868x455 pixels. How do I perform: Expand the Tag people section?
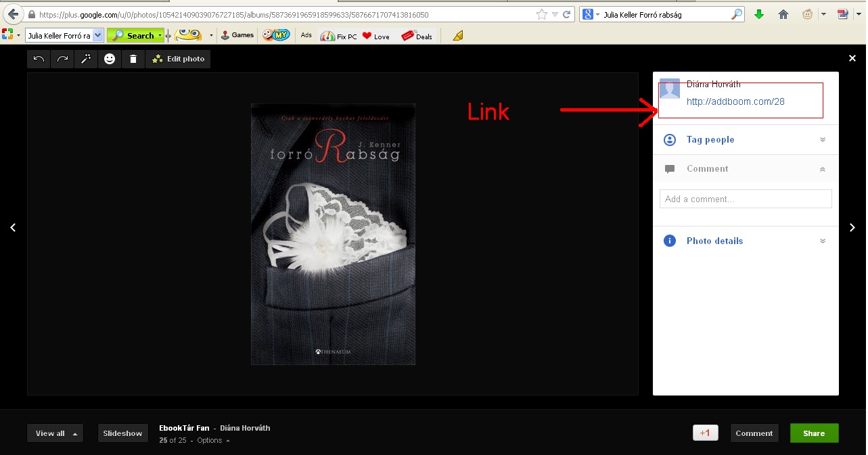746,140
